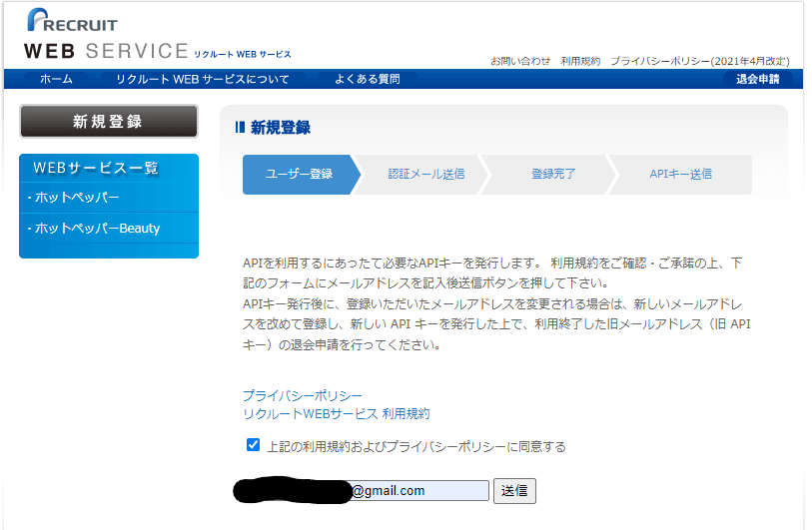Go to 退会申請 in the nav bar
The width and height of the screenshot is (812, 530).
[757, 79]
